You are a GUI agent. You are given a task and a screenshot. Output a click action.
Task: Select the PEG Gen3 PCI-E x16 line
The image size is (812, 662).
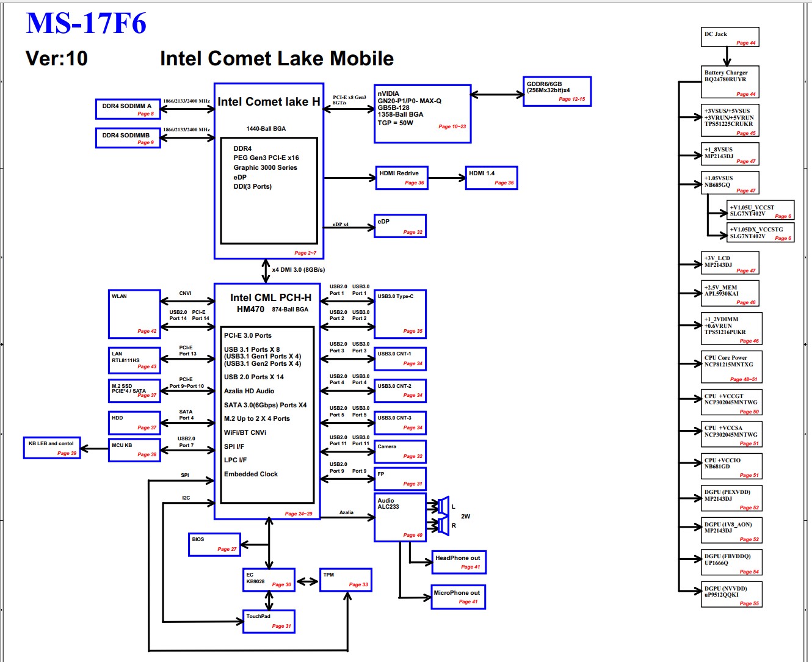point(266,158)
